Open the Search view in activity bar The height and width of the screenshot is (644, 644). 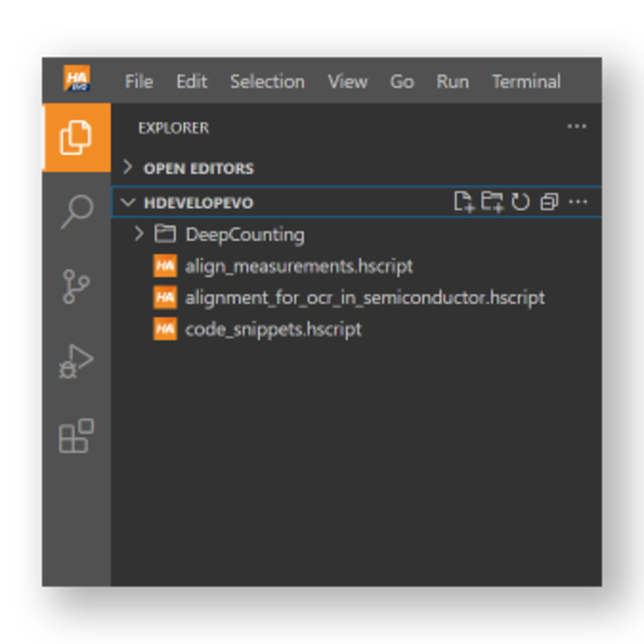point(77,212)
